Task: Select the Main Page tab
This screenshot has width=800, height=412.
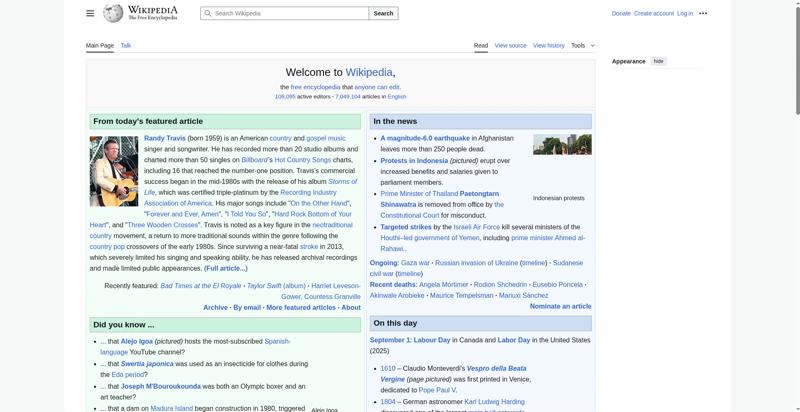Action: tap(99, 45)
